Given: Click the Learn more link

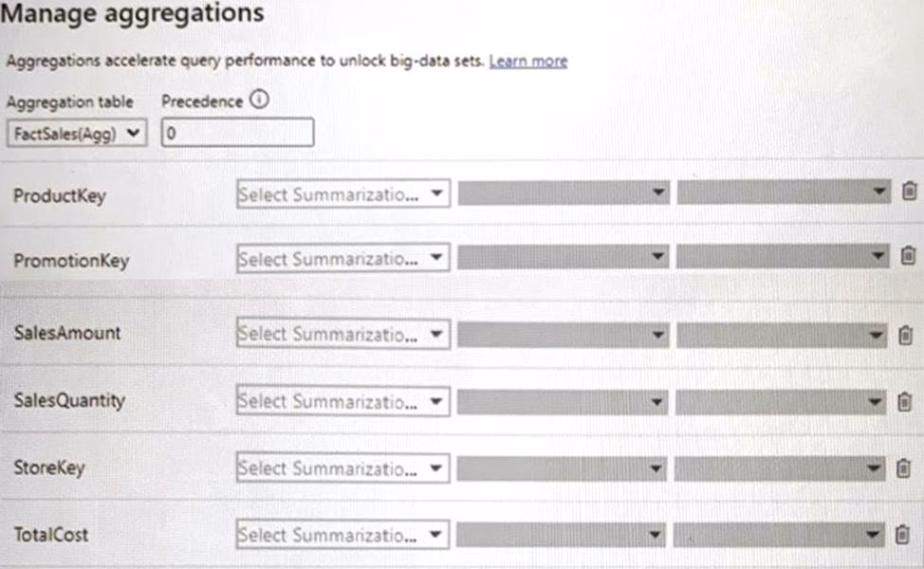Looking at the screenshot, I should [x=527, y=61].
